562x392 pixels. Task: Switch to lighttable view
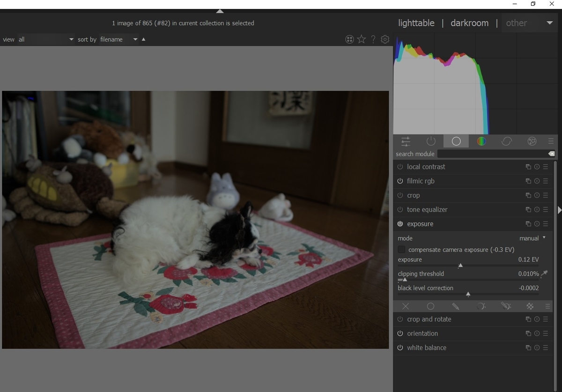[x=416, y=23]
